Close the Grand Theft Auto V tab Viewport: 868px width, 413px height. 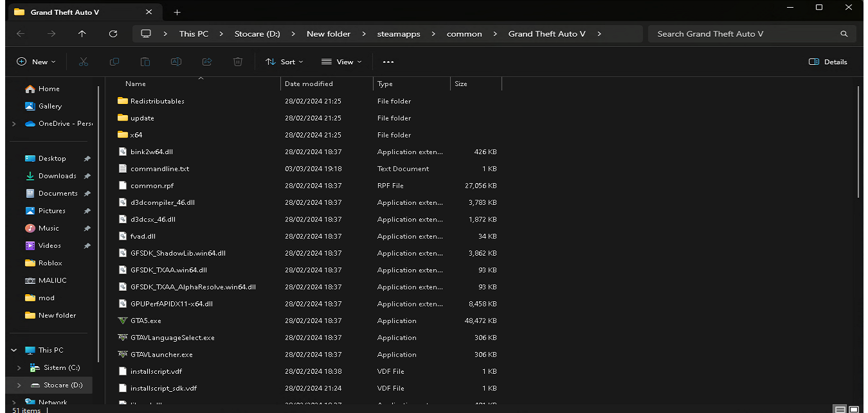point(149,12)
